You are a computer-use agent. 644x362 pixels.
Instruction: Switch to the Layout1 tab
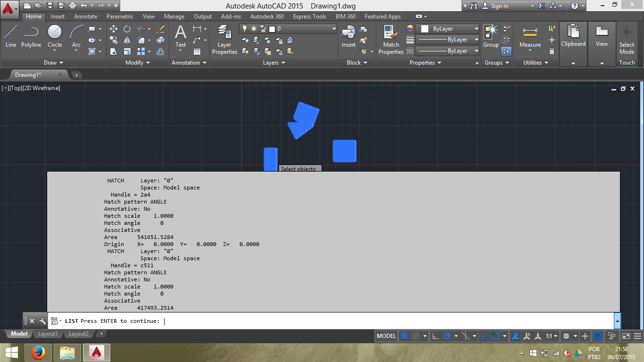click(48, 334)
